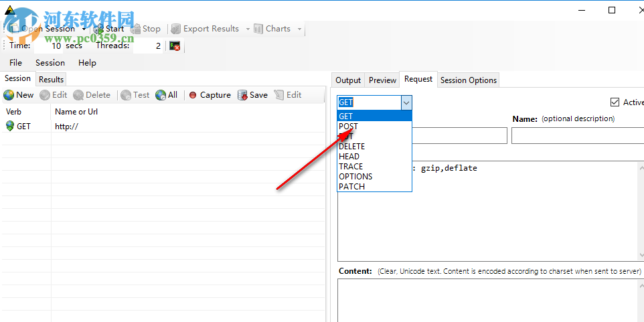Switch to the Output tab
Screen dimensions: 644x322
348,80
